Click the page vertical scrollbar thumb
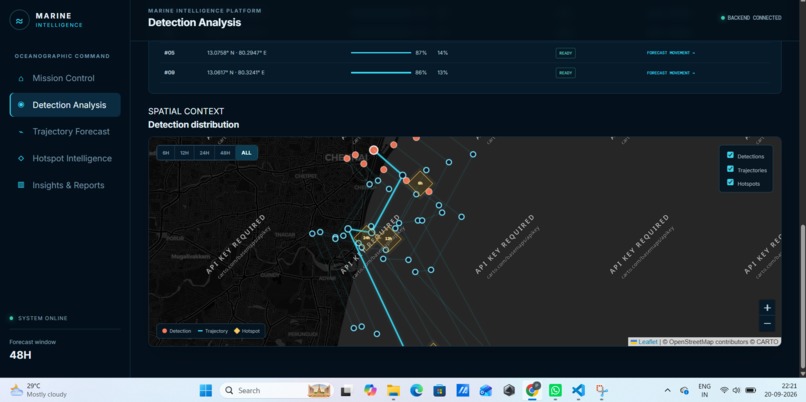This screenshot has height=402, width=806. pyautogui.click(x=802, y=296)
